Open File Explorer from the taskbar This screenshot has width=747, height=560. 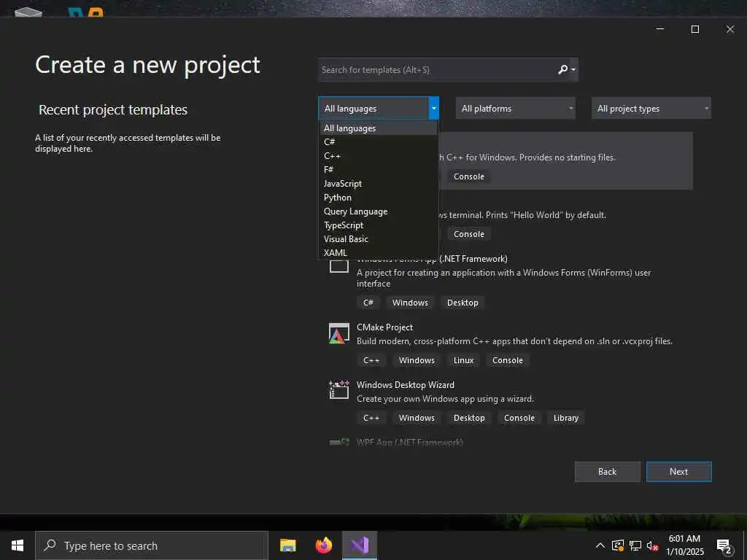(x=287, y=545)
